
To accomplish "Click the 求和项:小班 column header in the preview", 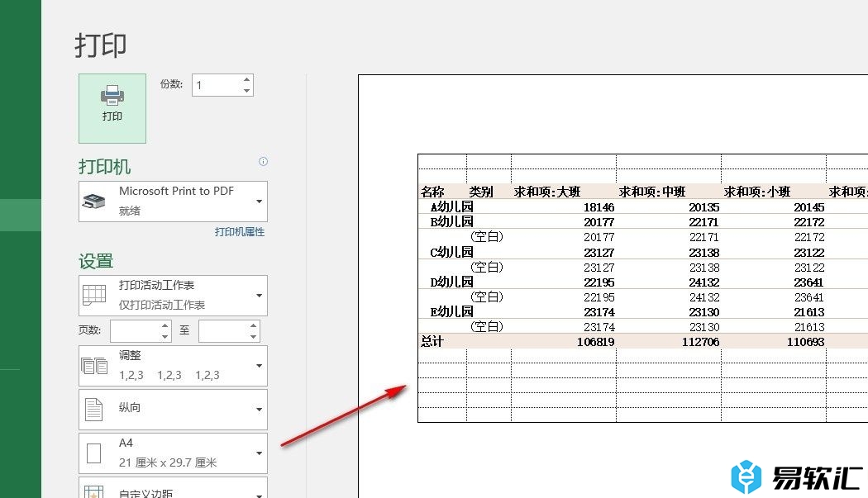I will [x=757, y=192].
